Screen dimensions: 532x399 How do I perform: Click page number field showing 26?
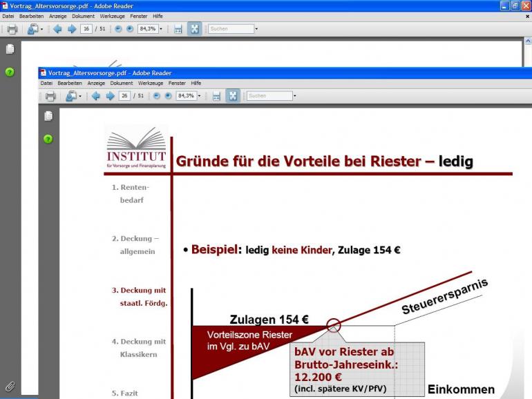click(x=124, y=96)
